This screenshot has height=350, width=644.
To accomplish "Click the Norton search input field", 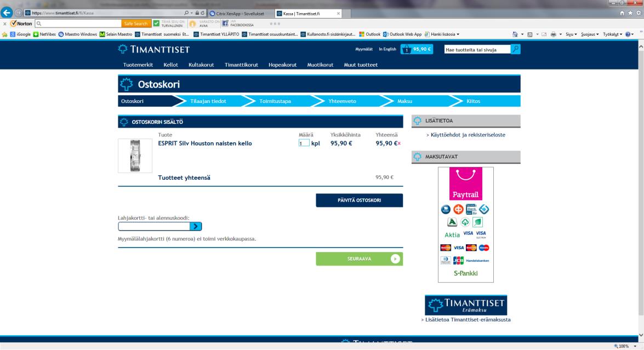I will point(78,24).
